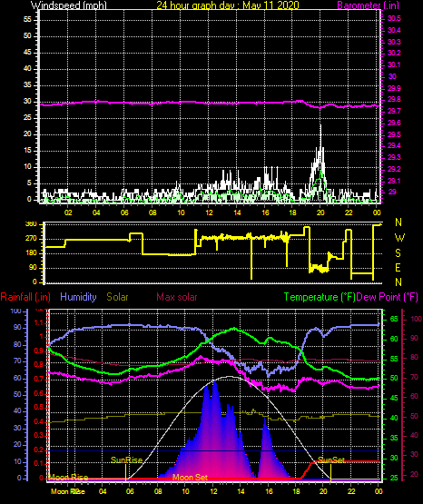Click the Windspeed (mph) axis label

68,5
